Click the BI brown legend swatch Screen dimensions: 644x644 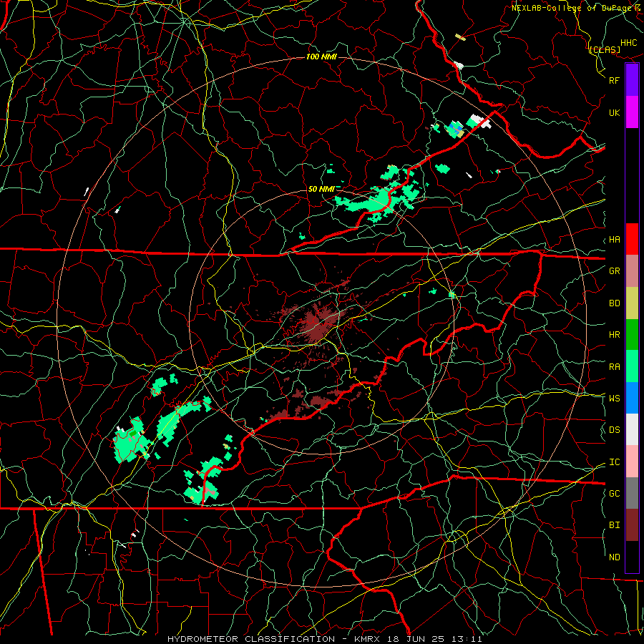point(632,525)
